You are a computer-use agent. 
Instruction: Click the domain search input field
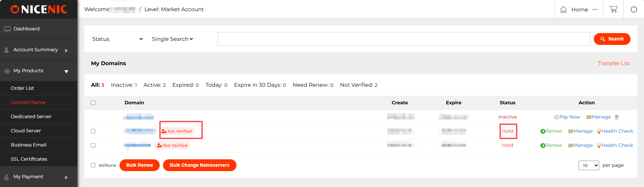(404, 39)
